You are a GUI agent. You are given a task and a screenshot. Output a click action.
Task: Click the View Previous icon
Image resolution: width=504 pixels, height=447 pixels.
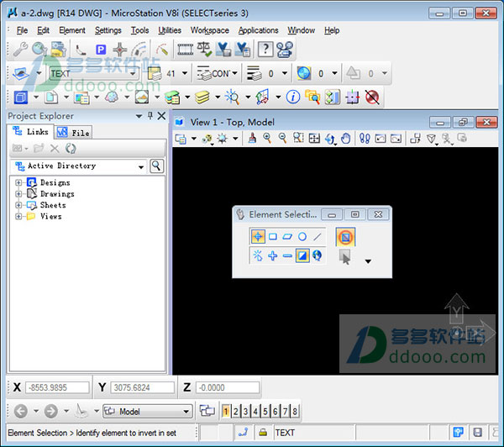[381, 139]
